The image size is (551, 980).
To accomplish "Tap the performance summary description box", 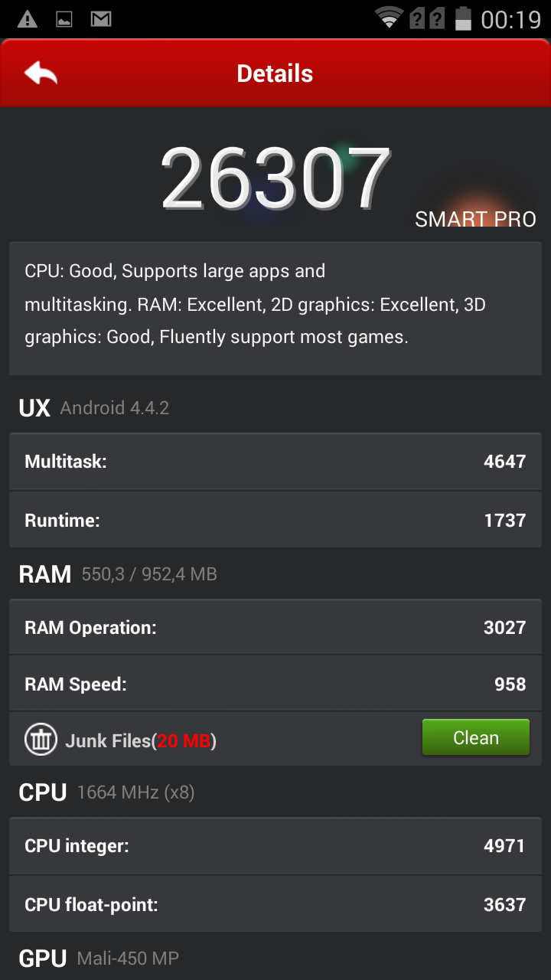I will click(275, 309).
